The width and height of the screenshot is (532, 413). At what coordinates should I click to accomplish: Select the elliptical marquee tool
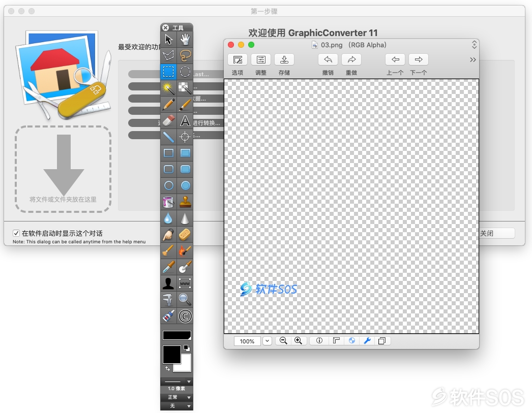(185, 72)
